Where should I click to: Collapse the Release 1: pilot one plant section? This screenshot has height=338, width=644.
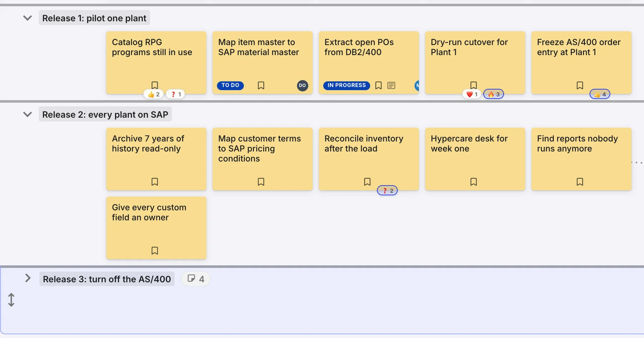tap(28, 18)
